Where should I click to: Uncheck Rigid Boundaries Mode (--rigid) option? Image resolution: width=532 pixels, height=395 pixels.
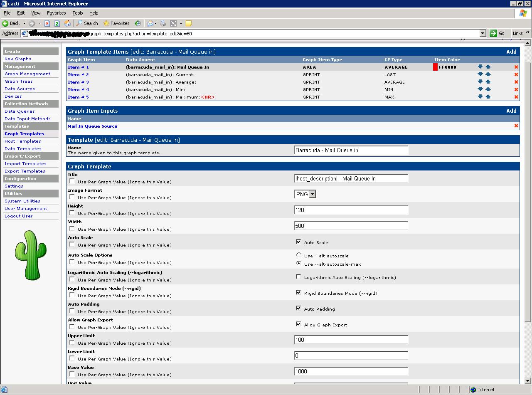[x=298, y=292]
